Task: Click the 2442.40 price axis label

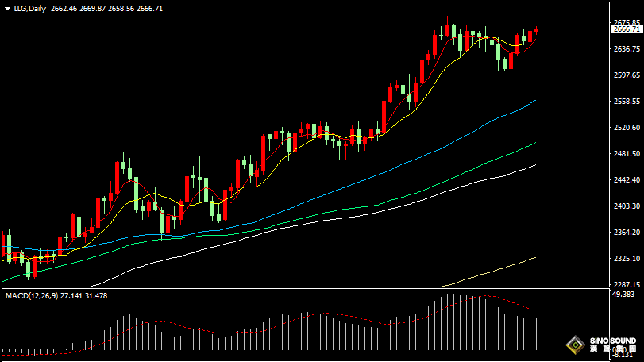Action: [627, 179]
